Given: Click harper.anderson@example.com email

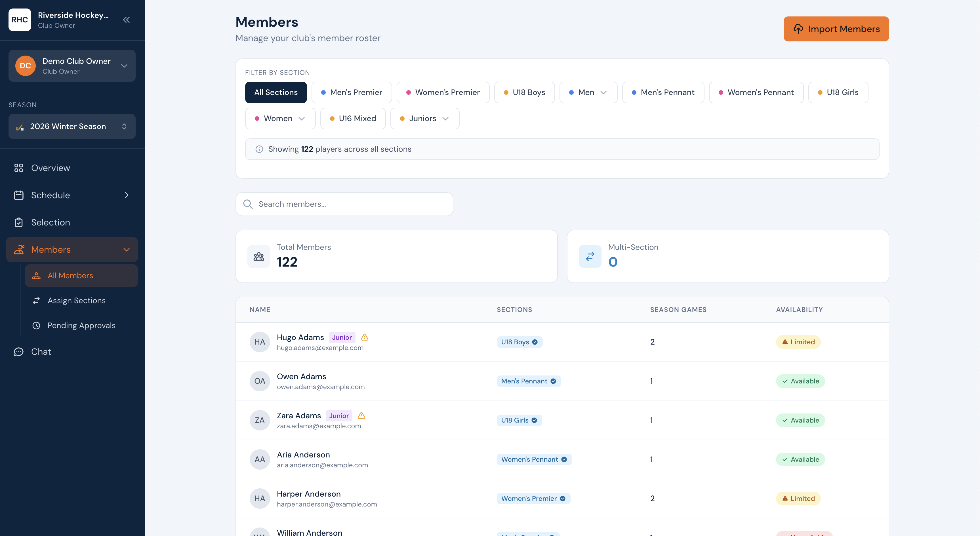Looking at the screenshot, I should pyautogui.click(x=327, y=505).
